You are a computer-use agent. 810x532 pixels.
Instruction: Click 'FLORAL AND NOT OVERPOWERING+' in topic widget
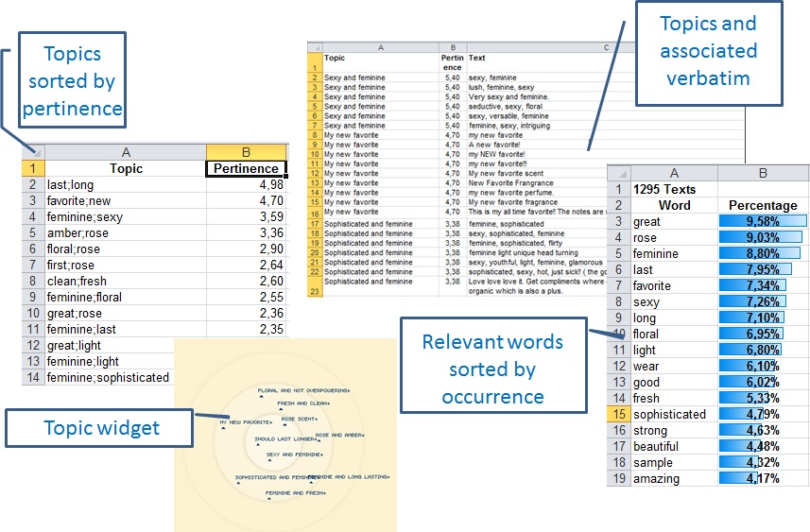tap(303, 390)
